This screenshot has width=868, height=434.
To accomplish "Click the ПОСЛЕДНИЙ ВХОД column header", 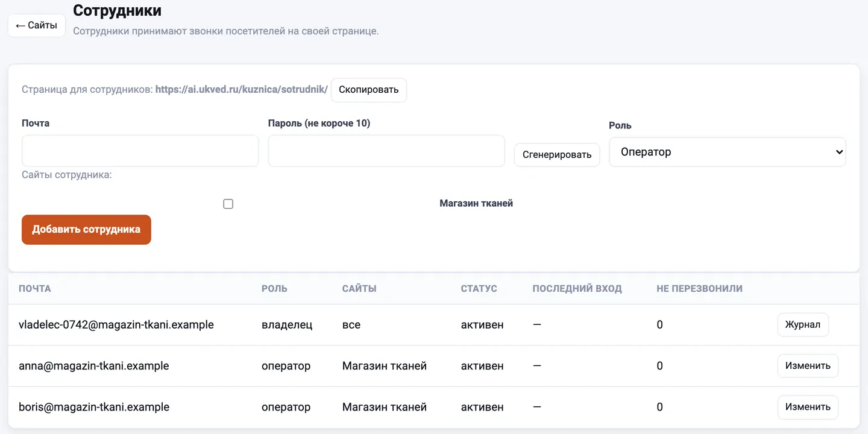I will 577,289.
